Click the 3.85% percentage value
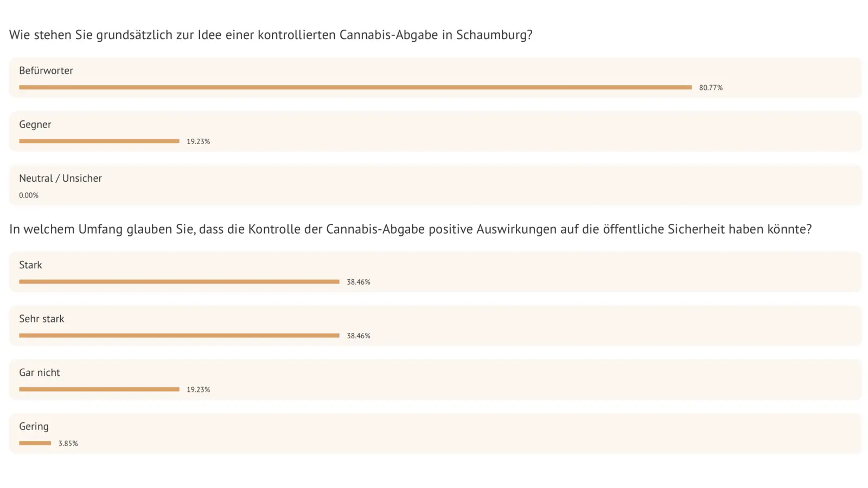 point(68,444)
